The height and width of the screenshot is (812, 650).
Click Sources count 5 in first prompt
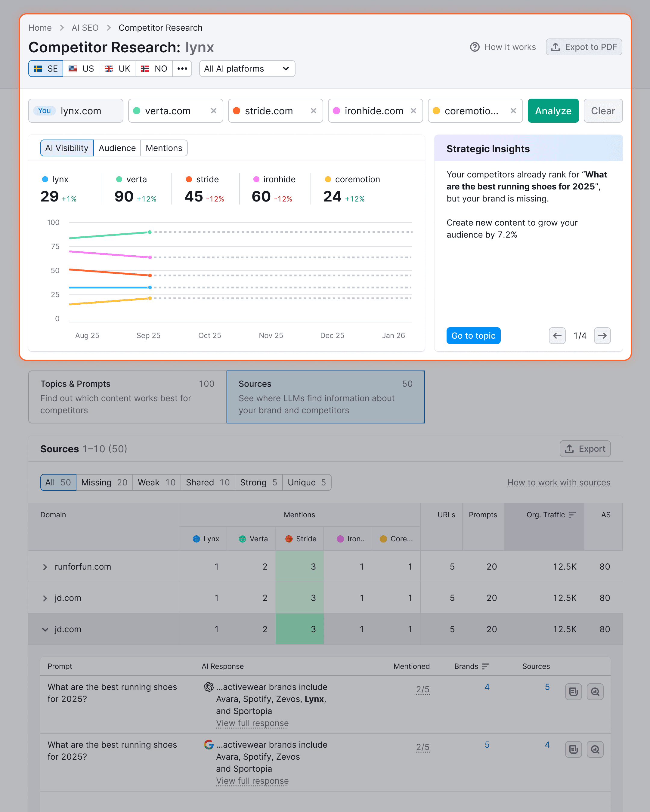tap(547, 687)
